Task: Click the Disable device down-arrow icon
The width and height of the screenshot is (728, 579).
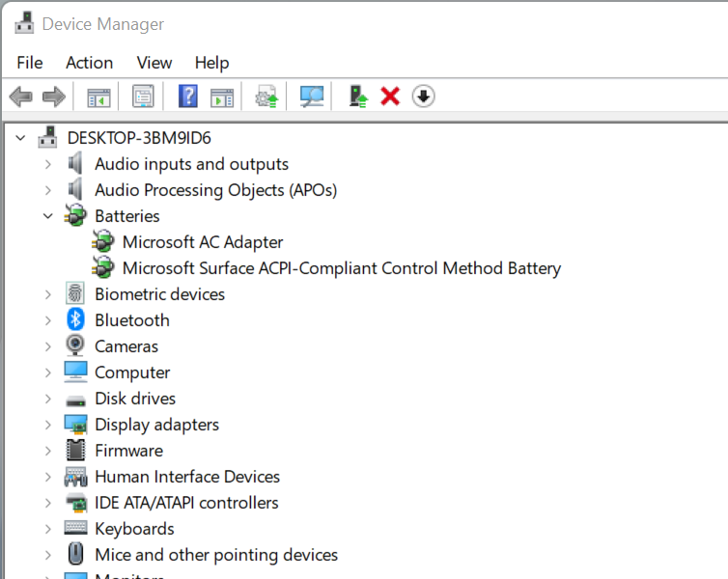Action: click(423, 96)
